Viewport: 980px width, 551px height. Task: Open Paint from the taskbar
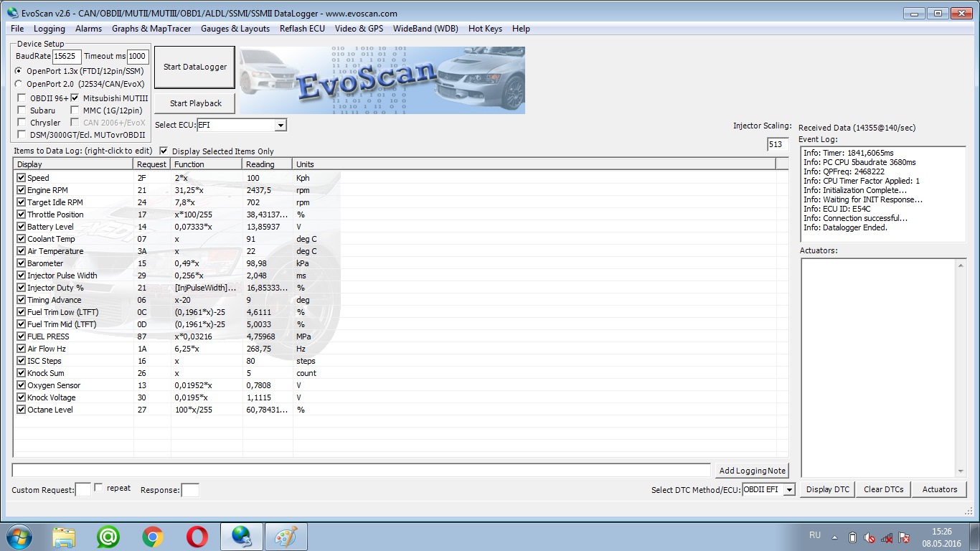286,537
